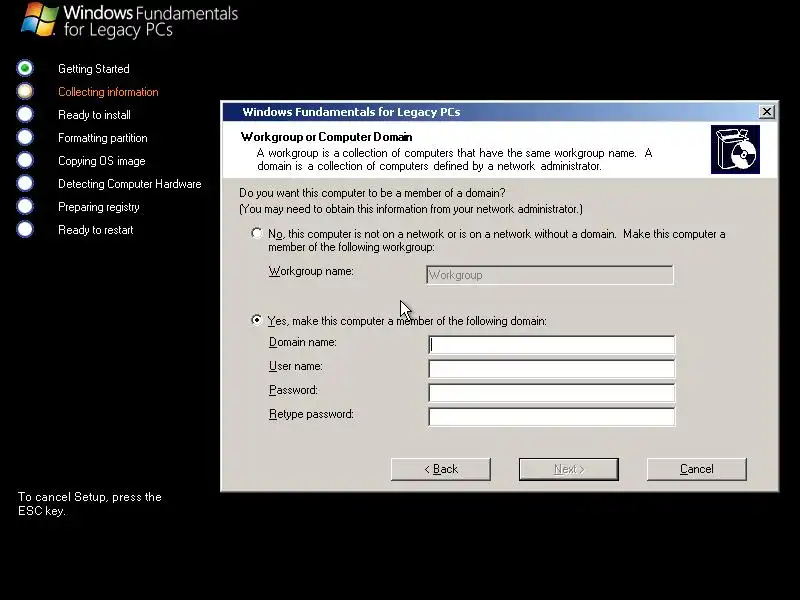Viewport: 800px width, 600px height.
Task: Click the Getting Started step indicator circle
Action: 25,68
